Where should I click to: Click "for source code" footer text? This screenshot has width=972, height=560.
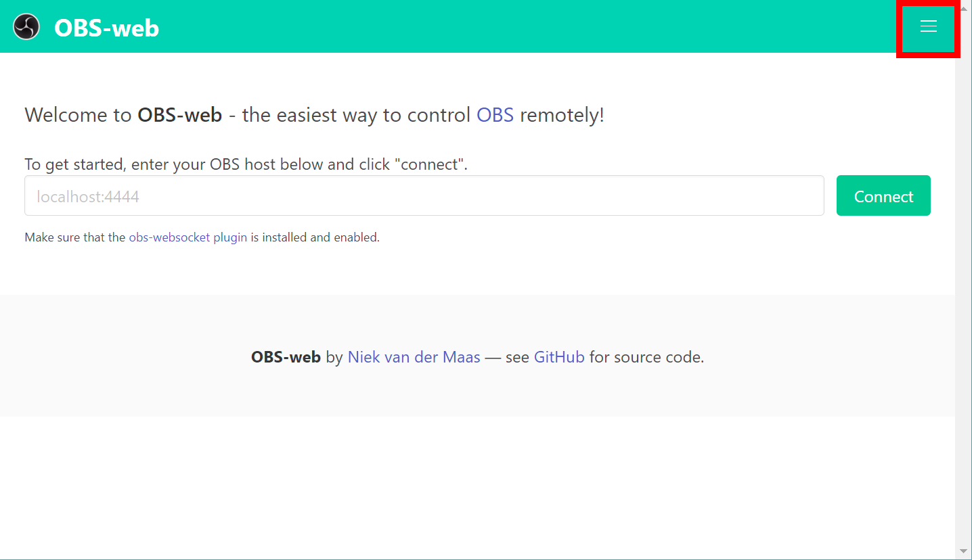pos(646,357)
